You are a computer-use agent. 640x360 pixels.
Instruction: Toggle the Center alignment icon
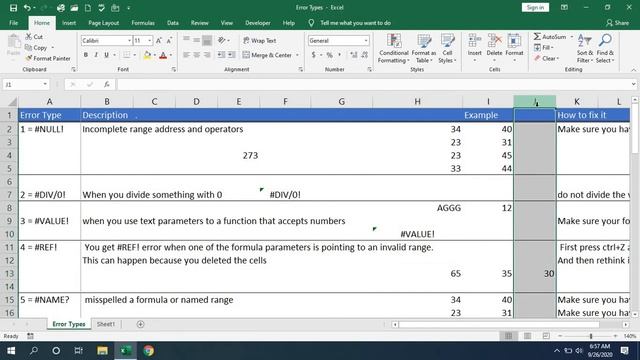196,55
